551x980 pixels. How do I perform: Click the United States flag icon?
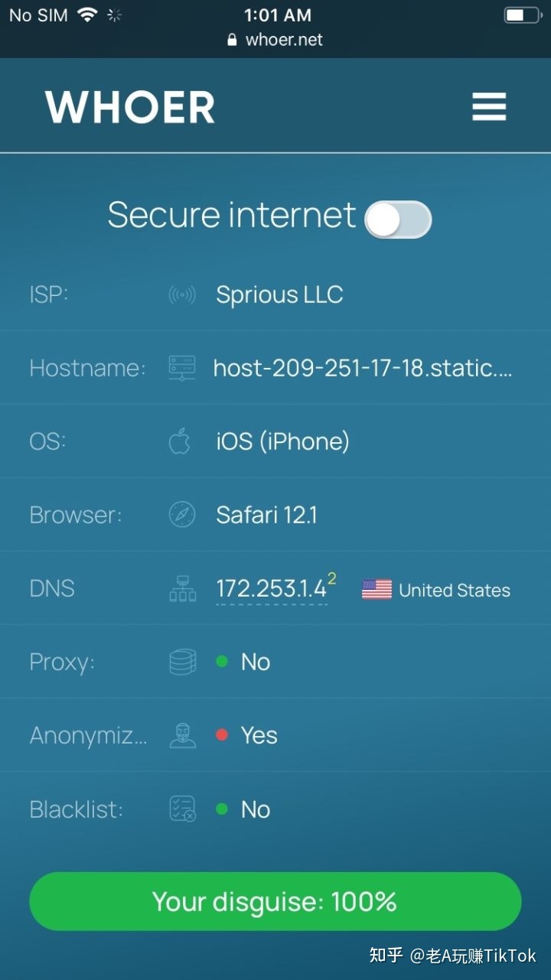(x=377, y=589)
